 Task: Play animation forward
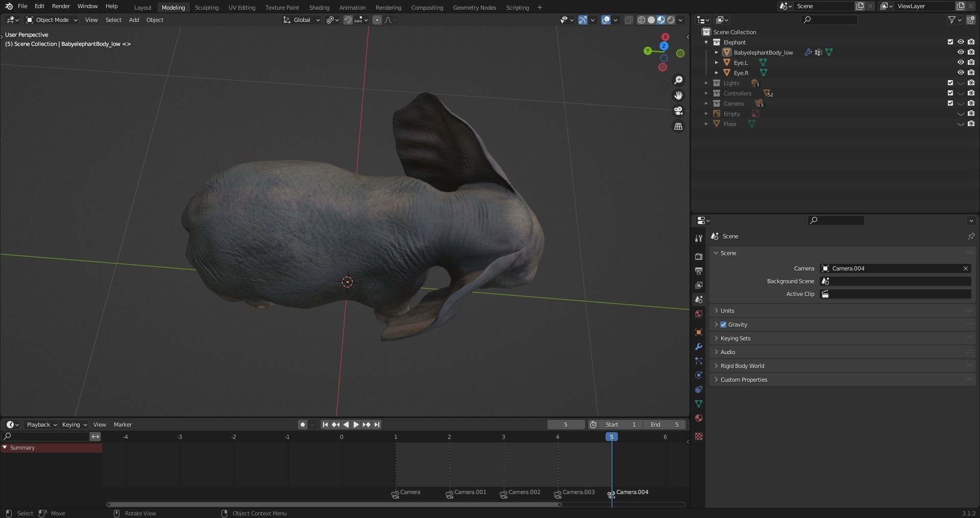356,425
